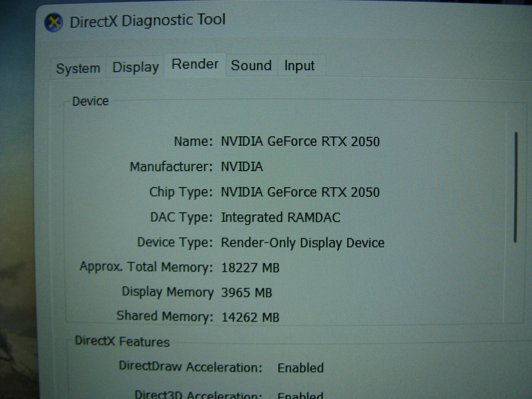The width and height of the screenshot is (532, 399).
Task: Click the Chip Type value text
Action: (x=300, y=192)
